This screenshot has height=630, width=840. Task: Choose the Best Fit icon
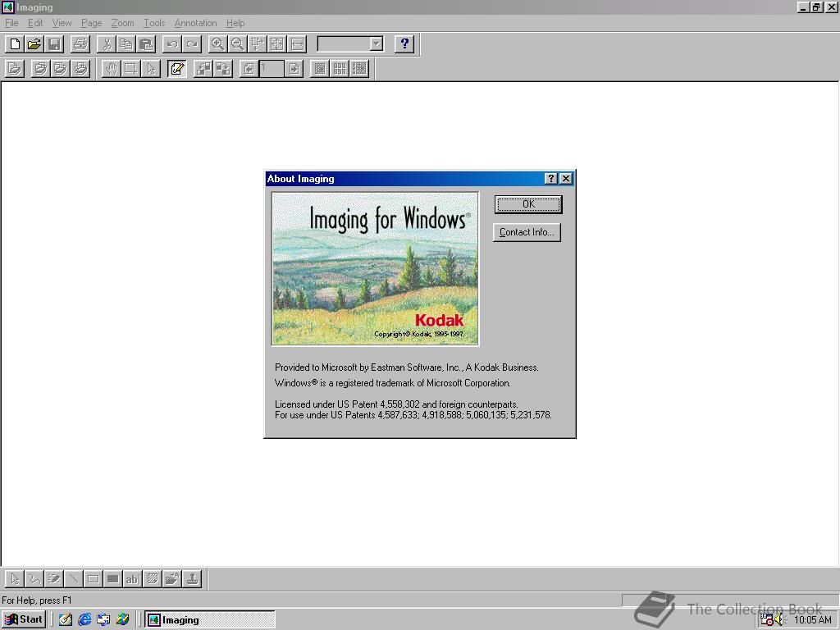277,44
